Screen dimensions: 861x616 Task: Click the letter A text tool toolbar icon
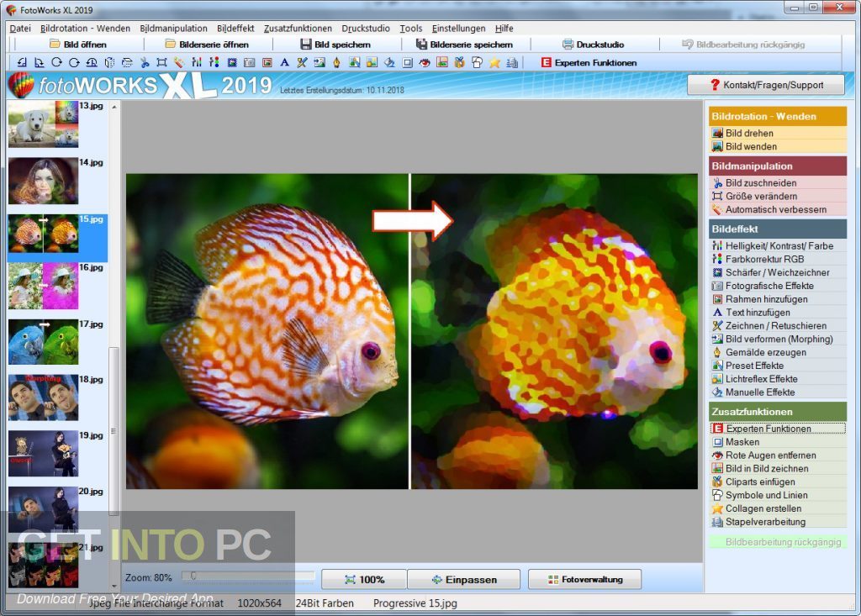pos(284,62)
